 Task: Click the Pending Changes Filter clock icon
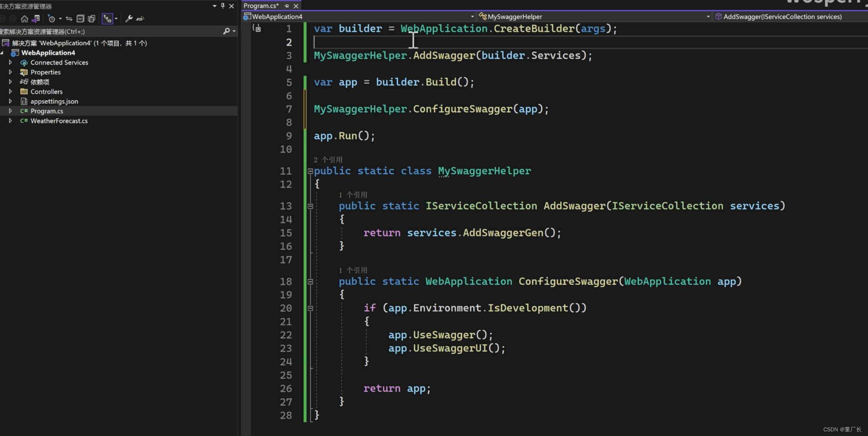[51, 18]
